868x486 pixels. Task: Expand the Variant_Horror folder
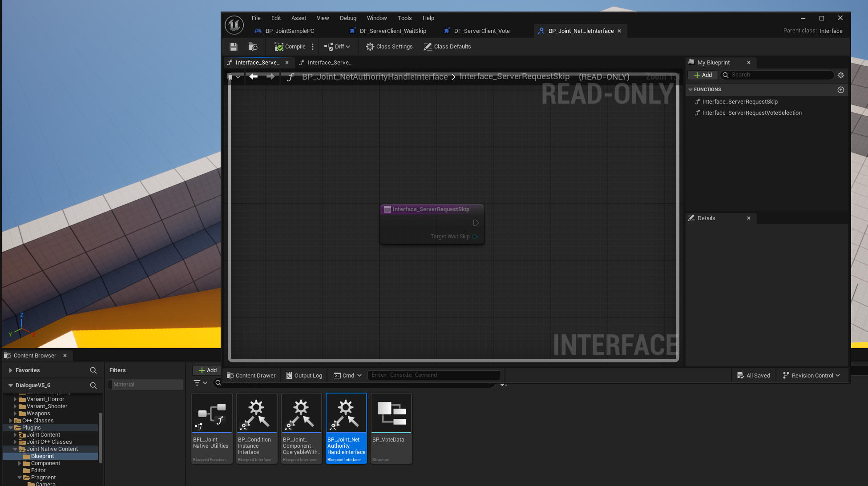coord(15,399)
